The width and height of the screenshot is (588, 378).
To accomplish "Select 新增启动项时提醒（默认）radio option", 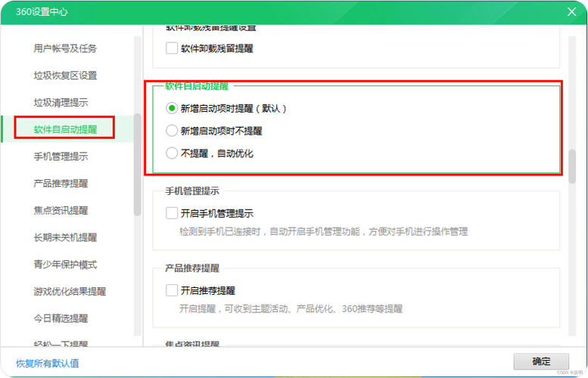I will (172, 108).
